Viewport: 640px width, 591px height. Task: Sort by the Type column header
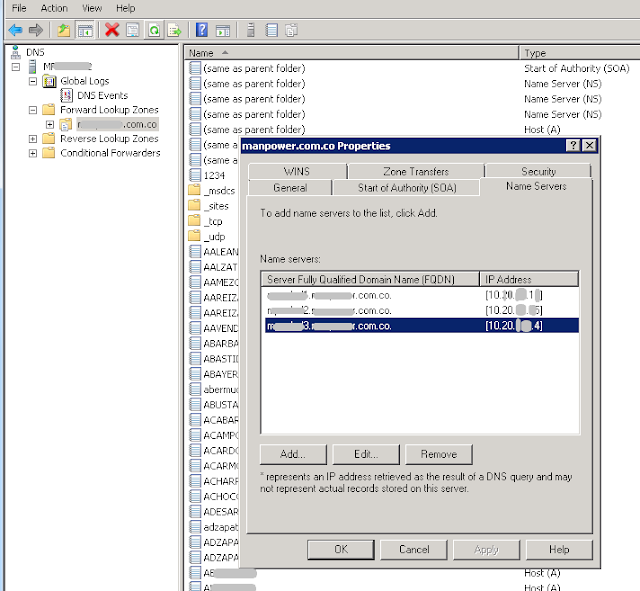(580, 53)
